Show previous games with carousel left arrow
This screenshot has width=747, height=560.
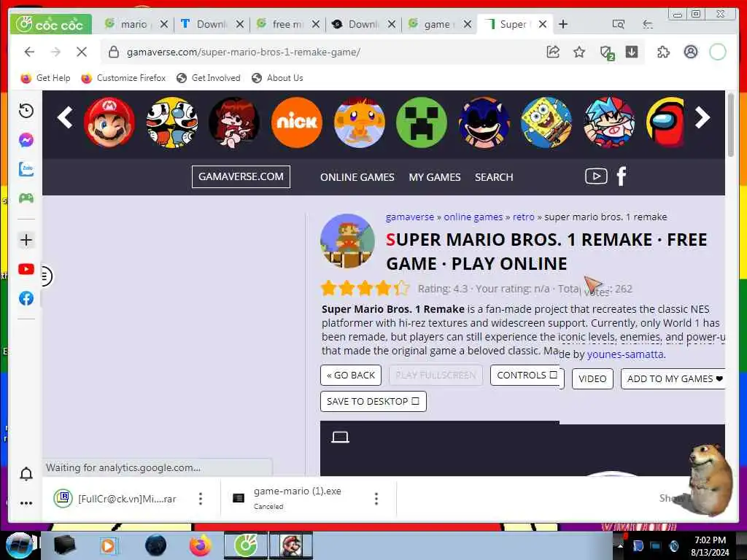point(65,117)
